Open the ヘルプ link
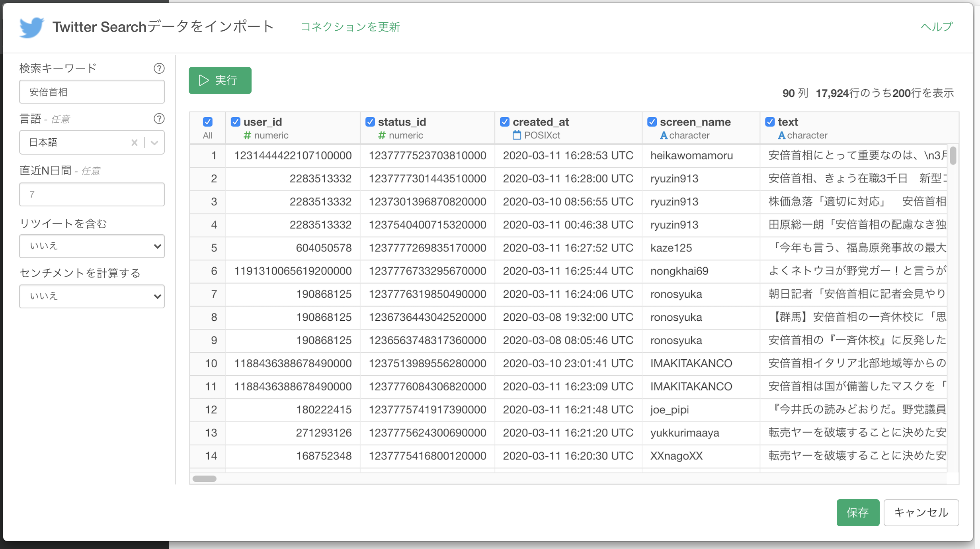980x549 pixels. point(937,27)
